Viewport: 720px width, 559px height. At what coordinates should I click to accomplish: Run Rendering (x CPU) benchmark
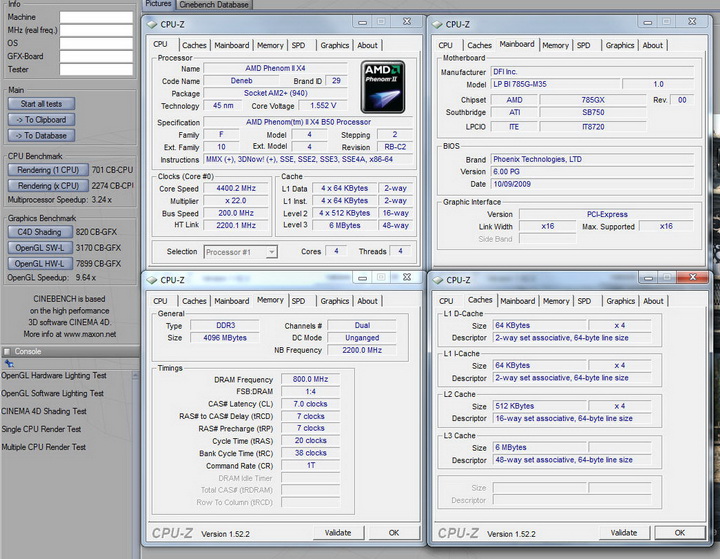(x=48, y=186)
